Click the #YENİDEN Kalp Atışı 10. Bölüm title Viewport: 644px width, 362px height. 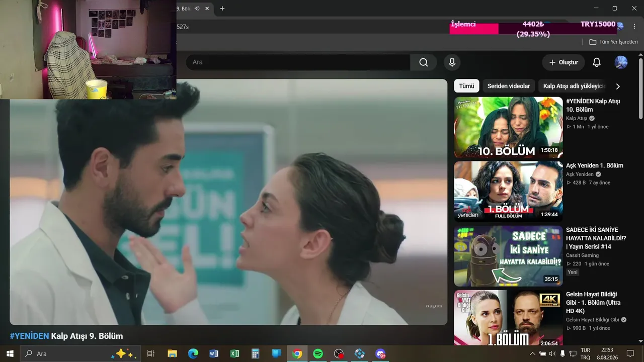[x=593, y=105]
